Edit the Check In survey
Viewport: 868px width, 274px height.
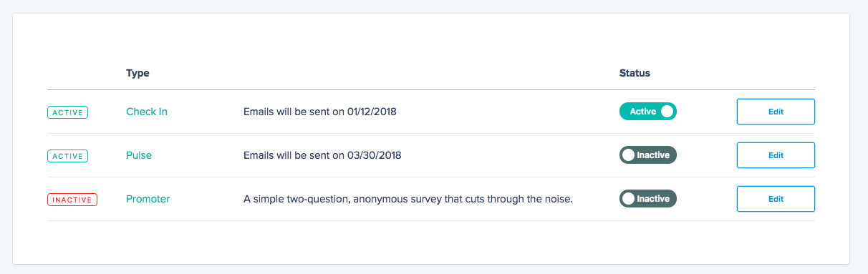[x=776, y=112]
